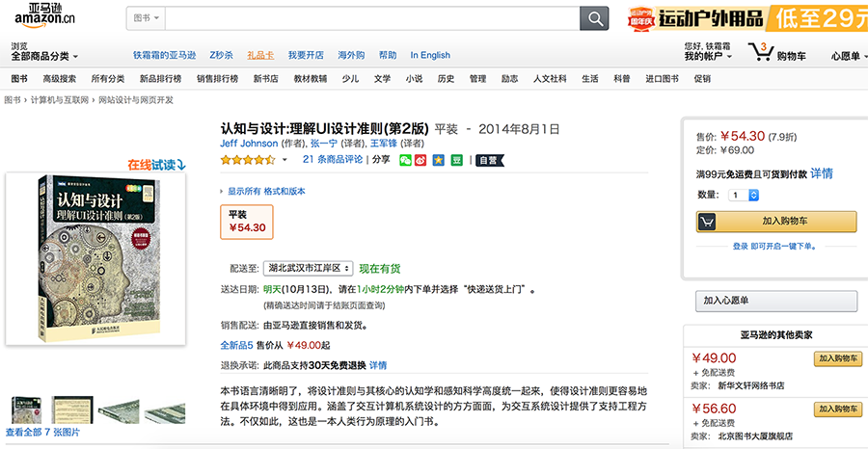
Task: Open 人文社科 menu item
Action: click(x=550, y=79)
